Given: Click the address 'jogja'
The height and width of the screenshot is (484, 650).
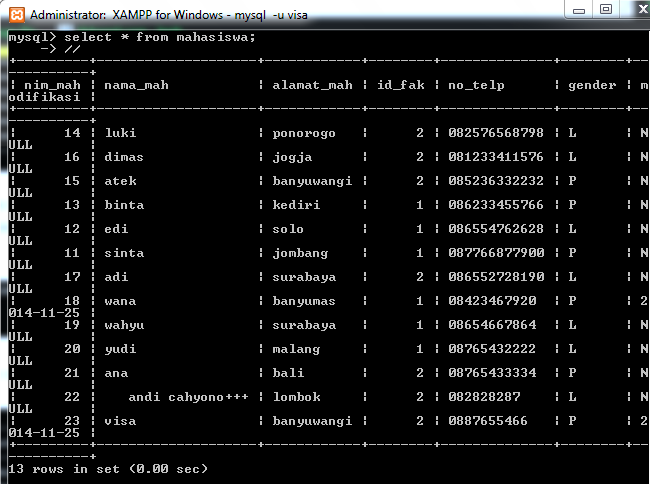Looking at the screenshot, I should click(x=292, y=157).
